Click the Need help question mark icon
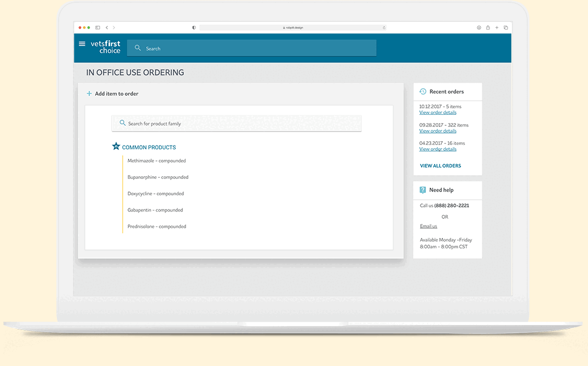This screenshot has height=366, width=588. tap(423, 190)
